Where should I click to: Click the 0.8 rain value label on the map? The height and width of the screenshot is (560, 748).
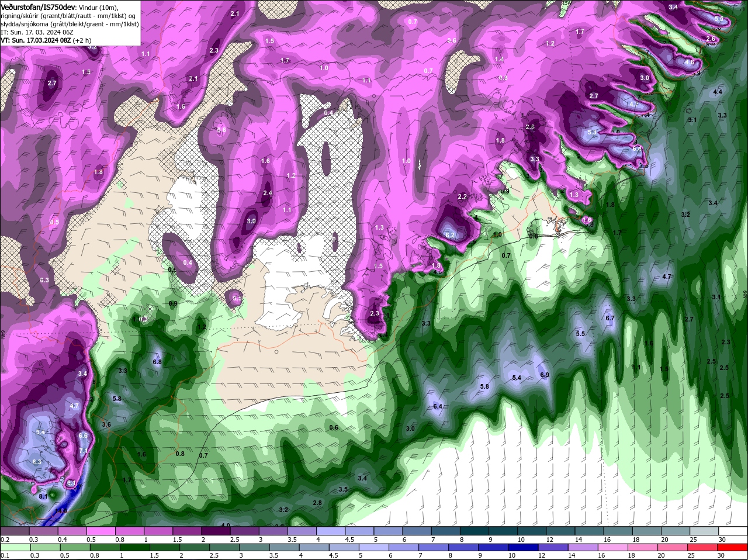[180, 454]
